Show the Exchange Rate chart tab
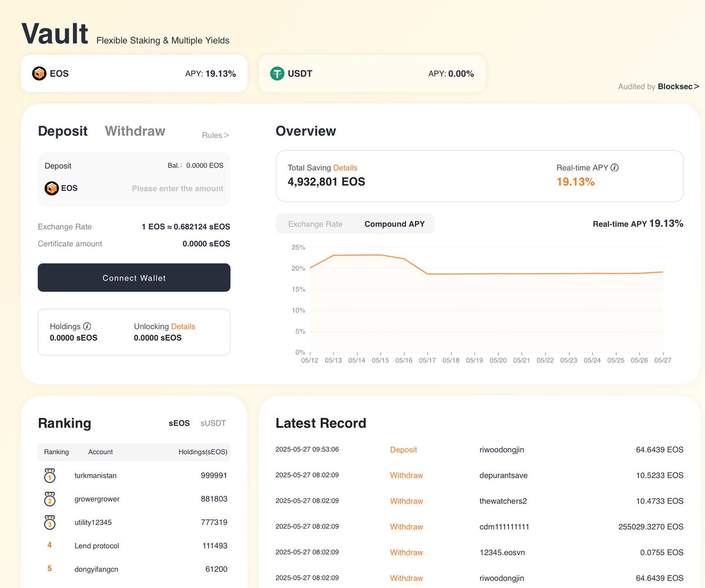This screenshot has width=705, height=588. click(x=315, y=224)
